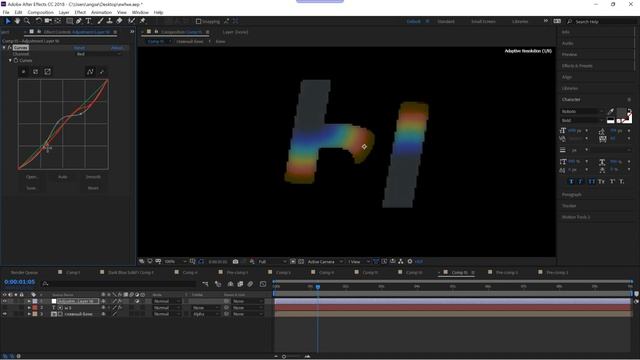640x360 pixels.
Task: Open the Roboto font family dropdown
Action: coord(582,111)
